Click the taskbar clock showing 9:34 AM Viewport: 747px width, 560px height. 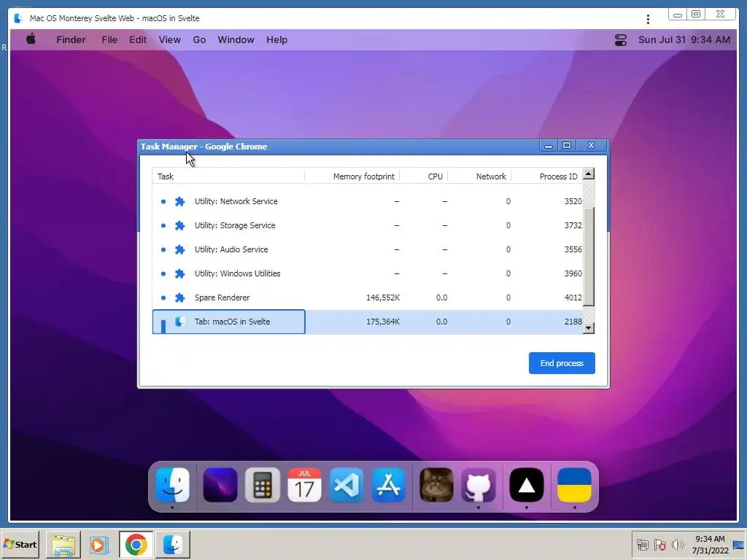coord(710,545)
